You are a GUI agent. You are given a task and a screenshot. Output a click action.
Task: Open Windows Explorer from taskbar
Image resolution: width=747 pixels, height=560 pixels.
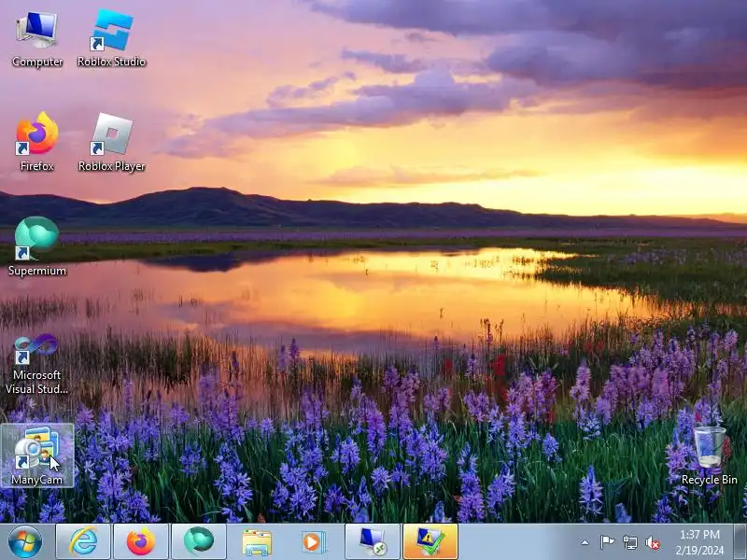(x=257, y=541)
